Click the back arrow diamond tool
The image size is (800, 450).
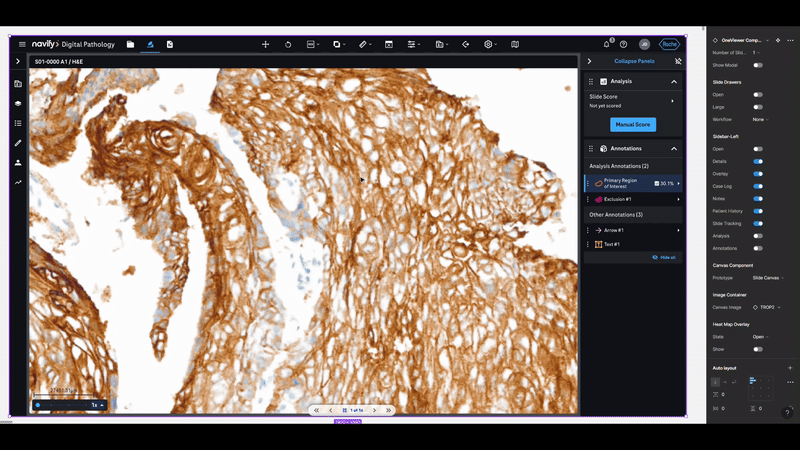click(x=465, y=44)
